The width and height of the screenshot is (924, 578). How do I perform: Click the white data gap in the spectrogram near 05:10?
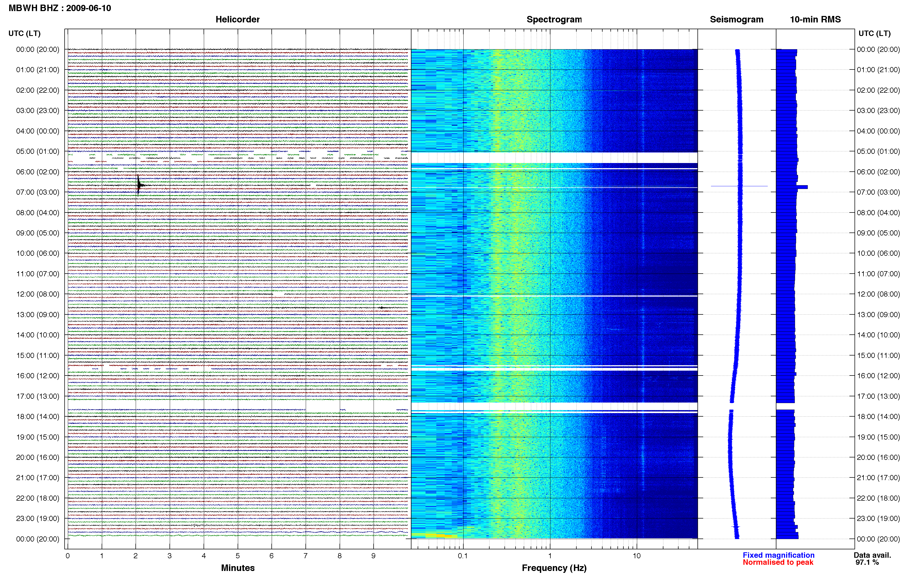(554, 158)
